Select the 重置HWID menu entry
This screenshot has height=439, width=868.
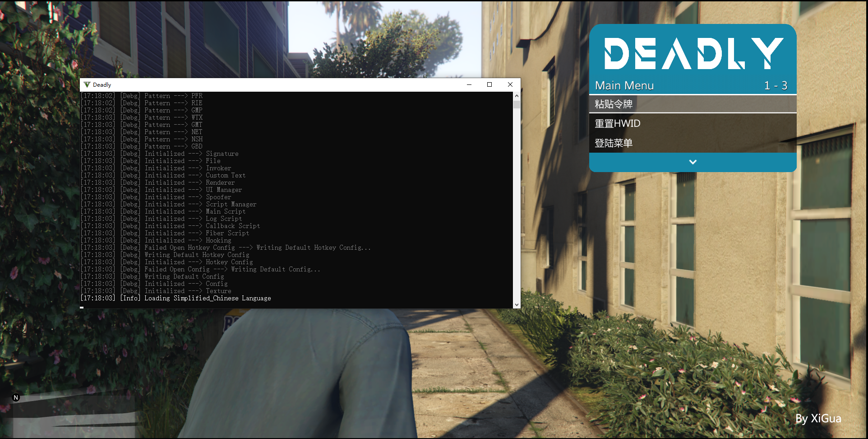tap(693, 123)
